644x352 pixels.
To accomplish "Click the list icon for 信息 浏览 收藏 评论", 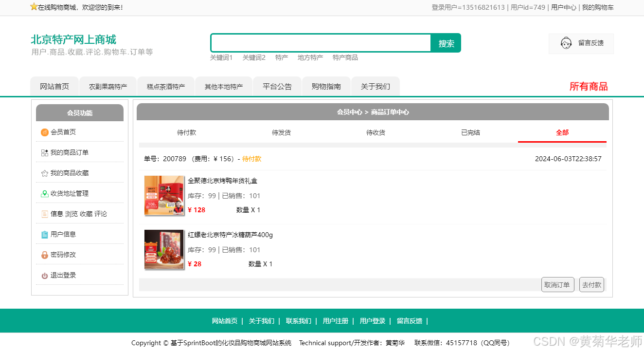I will 45,214.
